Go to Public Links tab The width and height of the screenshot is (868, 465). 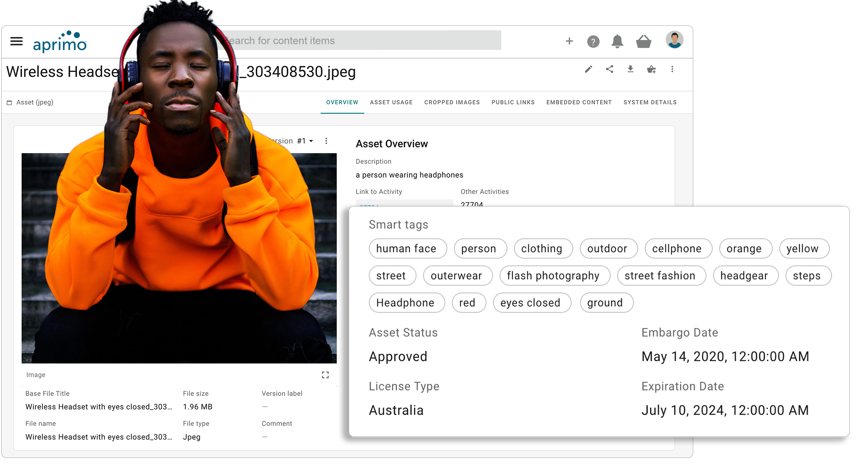tap(513, 102)
